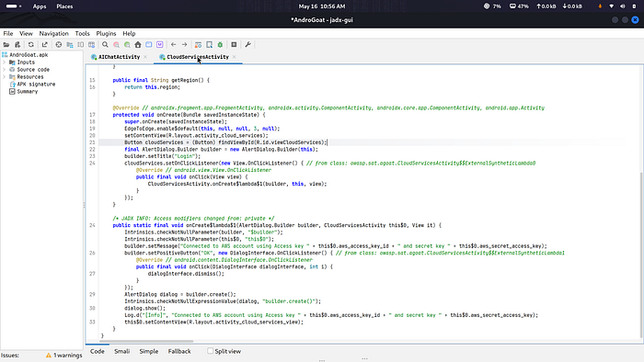
Task: Toggle the deobfuscation toolbar icon
Action: click(199, 45)
